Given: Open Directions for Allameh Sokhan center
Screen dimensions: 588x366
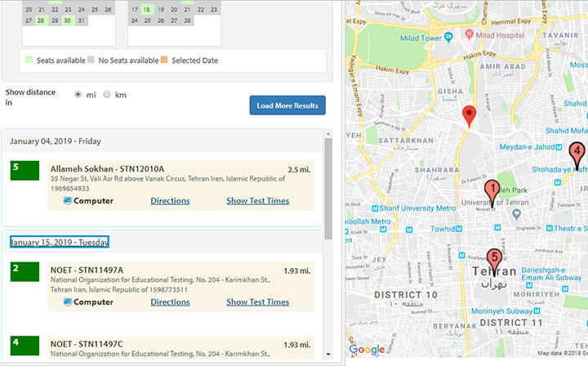Looking at the screenshot, I should click(x=170, y=201).
